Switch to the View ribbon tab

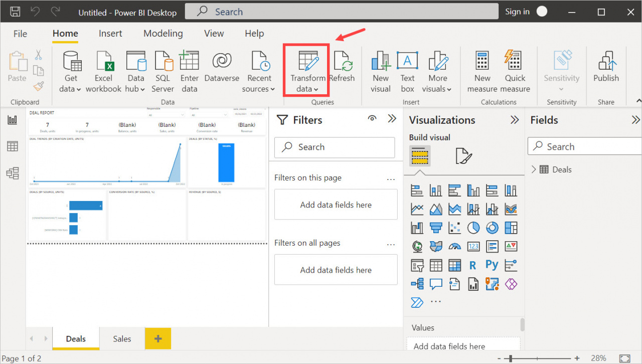tap(214, 34)
